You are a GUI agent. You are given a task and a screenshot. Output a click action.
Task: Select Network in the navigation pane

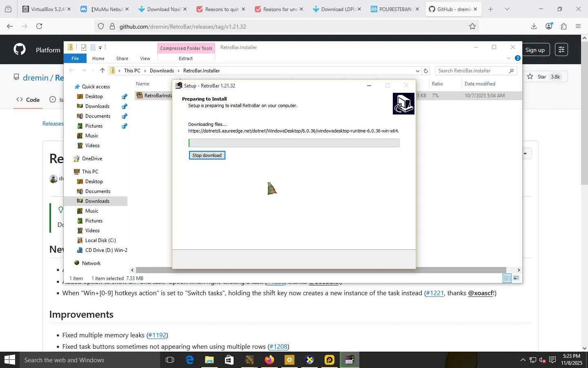tap(91, 263)
